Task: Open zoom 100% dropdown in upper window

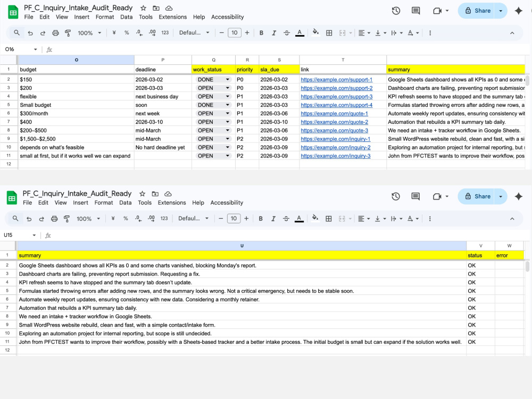Action: 89,33
